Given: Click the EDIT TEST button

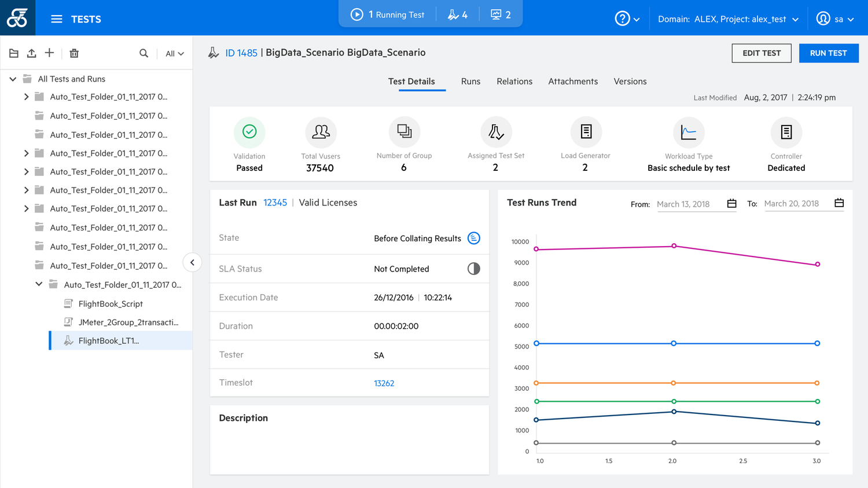Looking at the screenshot, I should pos(761,53).
